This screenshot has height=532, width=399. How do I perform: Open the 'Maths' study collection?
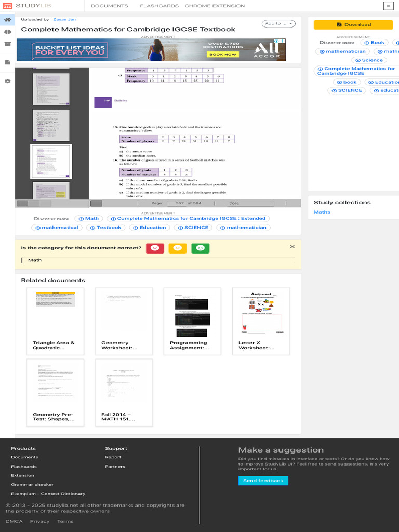(322, 212)
